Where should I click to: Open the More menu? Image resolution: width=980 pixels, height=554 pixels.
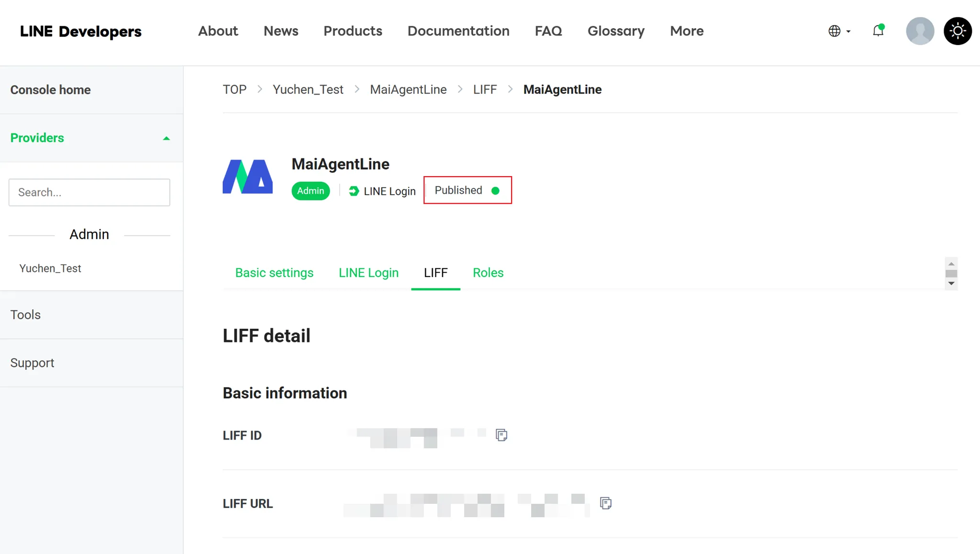(x=686, y=31)
